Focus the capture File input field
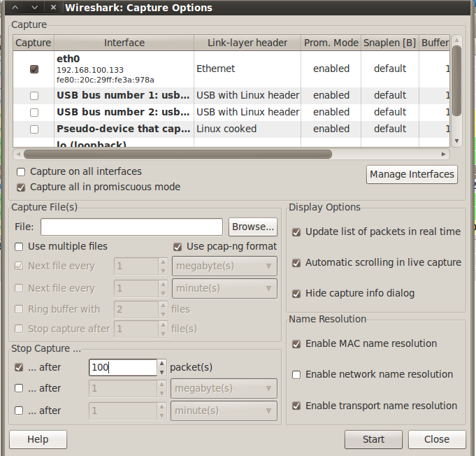The image size is (476, 456). pos(131,227)
